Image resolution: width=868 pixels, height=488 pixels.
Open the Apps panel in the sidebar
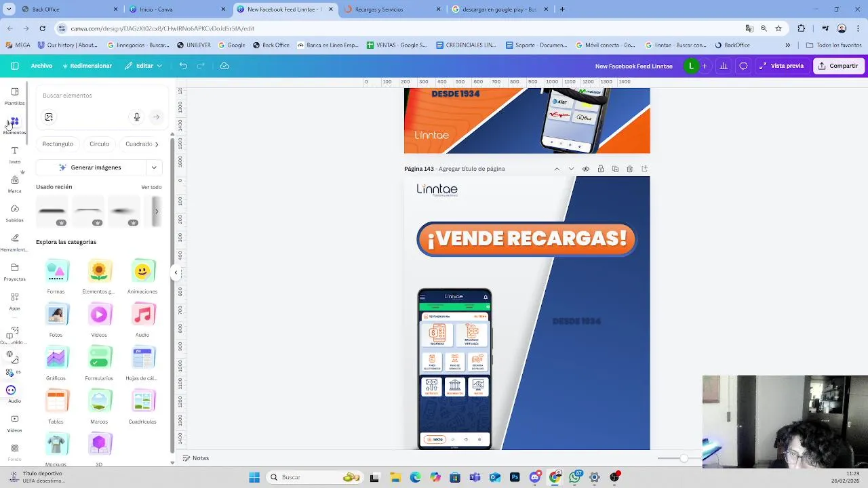[x=14, y=302]
